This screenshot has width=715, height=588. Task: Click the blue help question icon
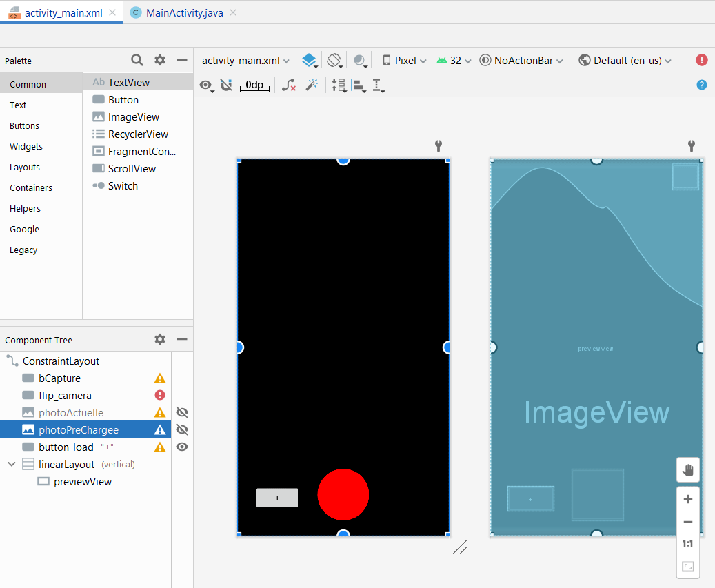pos(702,85)
